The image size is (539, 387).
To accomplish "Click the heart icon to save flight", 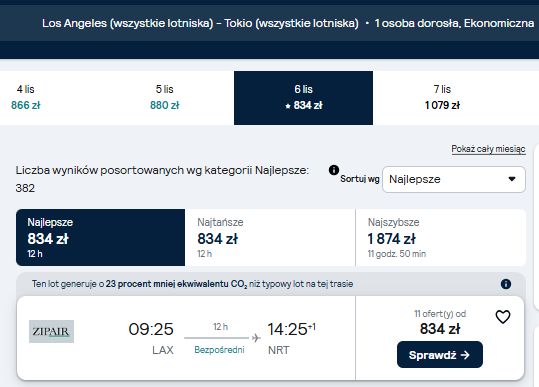I will 503,317.
